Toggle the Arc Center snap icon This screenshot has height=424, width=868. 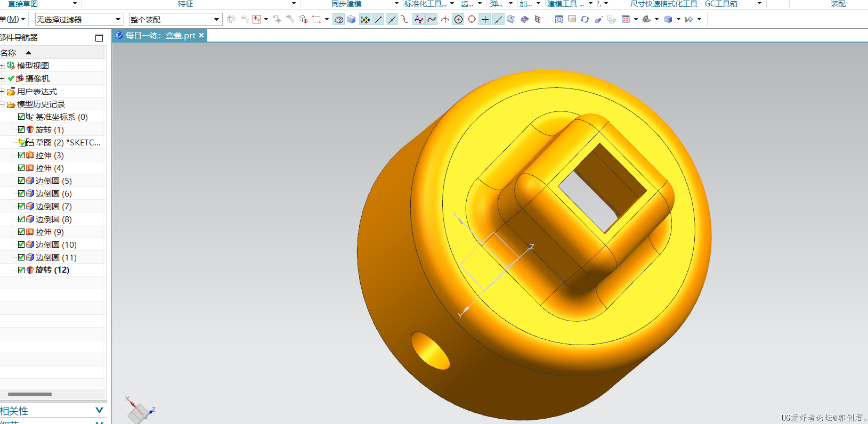[458, 19]
